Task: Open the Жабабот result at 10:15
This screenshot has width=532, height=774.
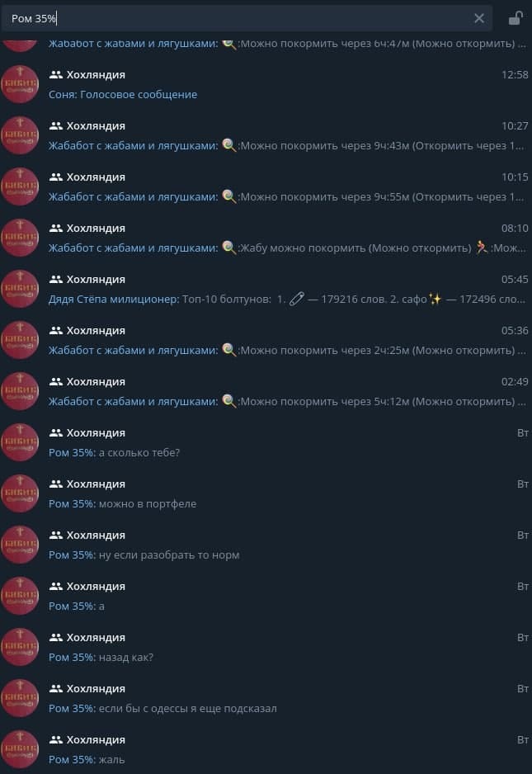Action: 266,186
